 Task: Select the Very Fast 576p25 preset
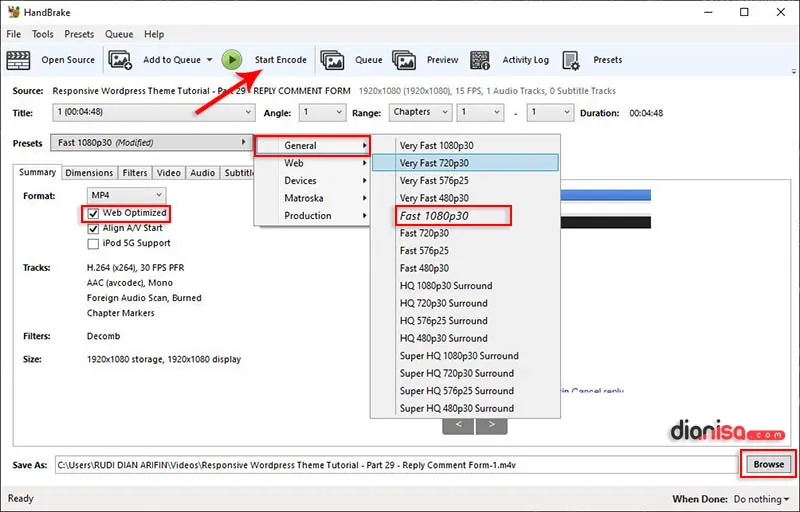pos(465,181)
